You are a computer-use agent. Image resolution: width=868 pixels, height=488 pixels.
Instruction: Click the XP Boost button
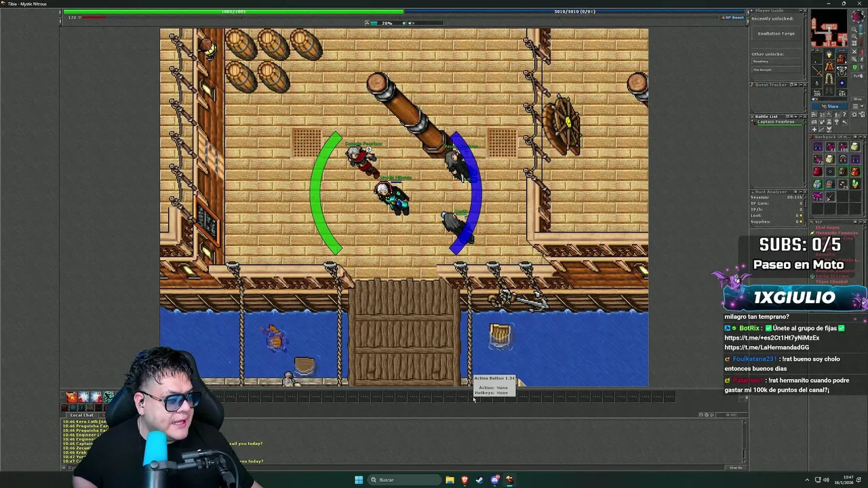734,18
